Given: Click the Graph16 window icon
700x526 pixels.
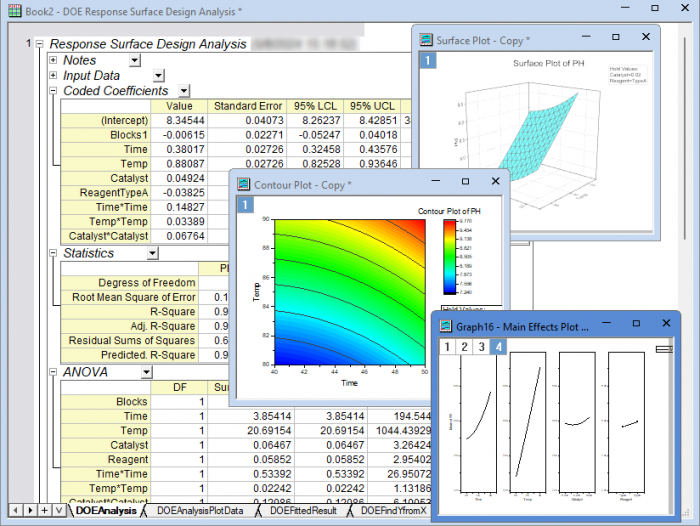Looking at the screenshot, I should tap(445, 326).
